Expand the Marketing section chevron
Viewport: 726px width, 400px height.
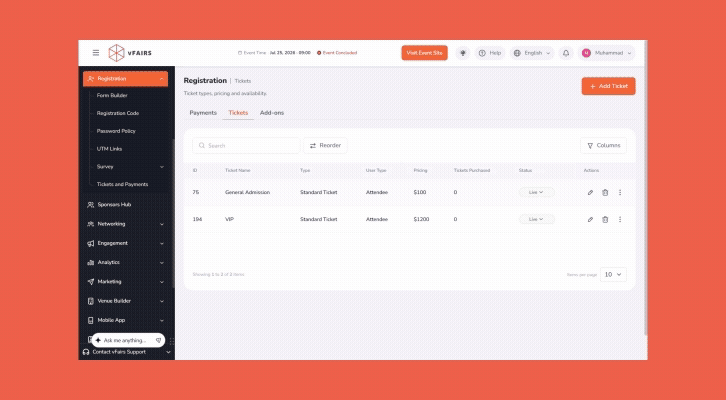point(162,282)
